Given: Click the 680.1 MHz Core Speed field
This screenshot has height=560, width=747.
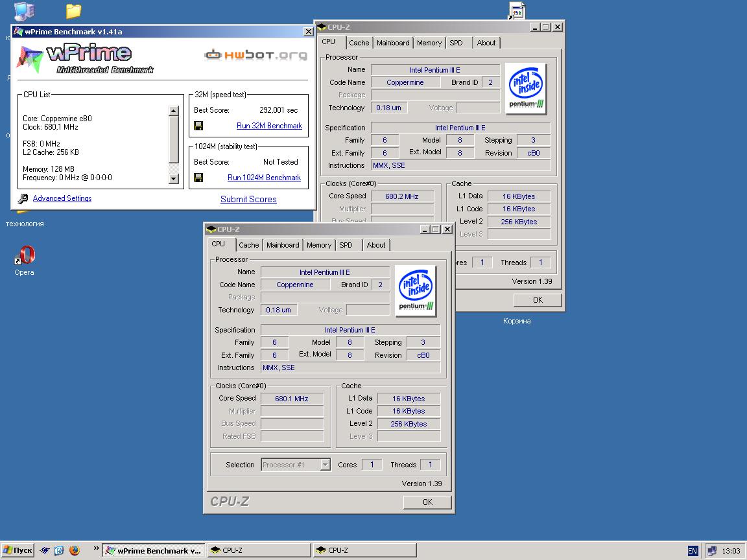Looking at the screenshot, I should point(292,399).
